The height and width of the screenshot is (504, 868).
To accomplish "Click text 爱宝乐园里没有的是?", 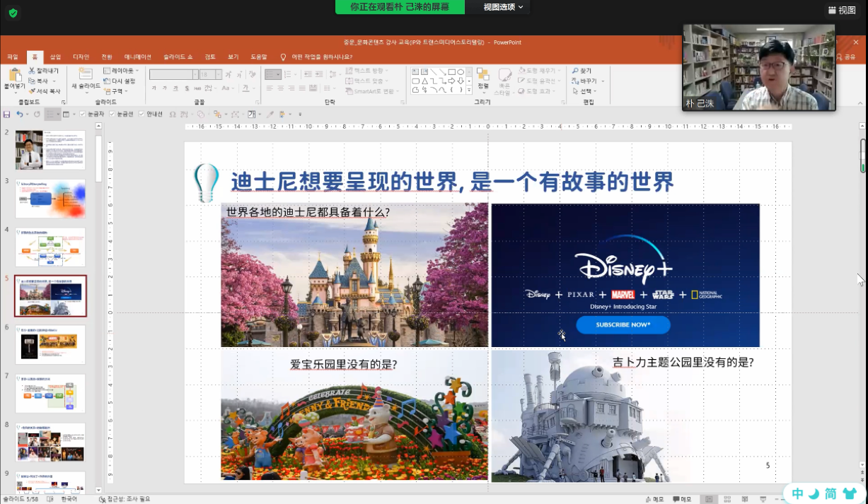I will click(343, 365).
